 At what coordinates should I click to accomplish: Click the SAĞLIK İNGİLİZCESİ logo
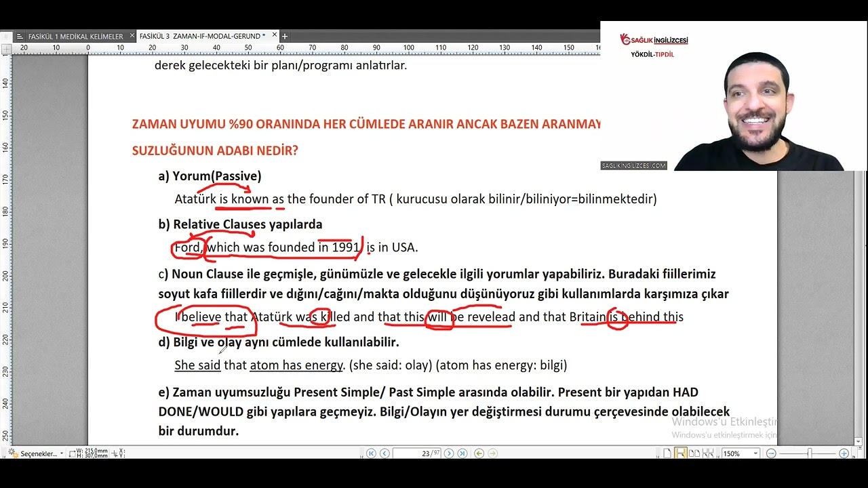point(654,40)
